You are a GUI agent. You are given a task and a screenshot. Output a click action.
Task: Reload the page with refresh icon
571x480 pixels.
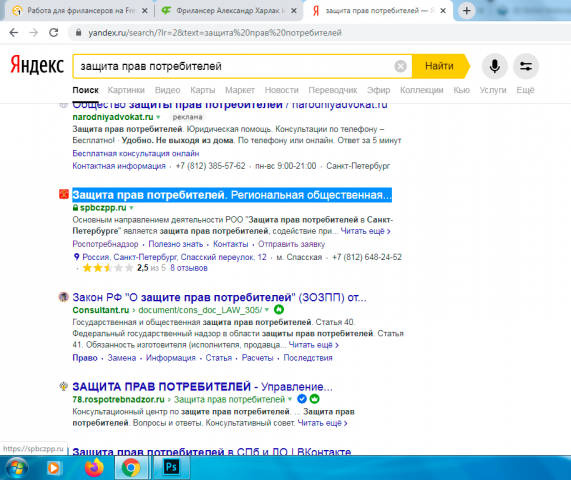point(54,33)
